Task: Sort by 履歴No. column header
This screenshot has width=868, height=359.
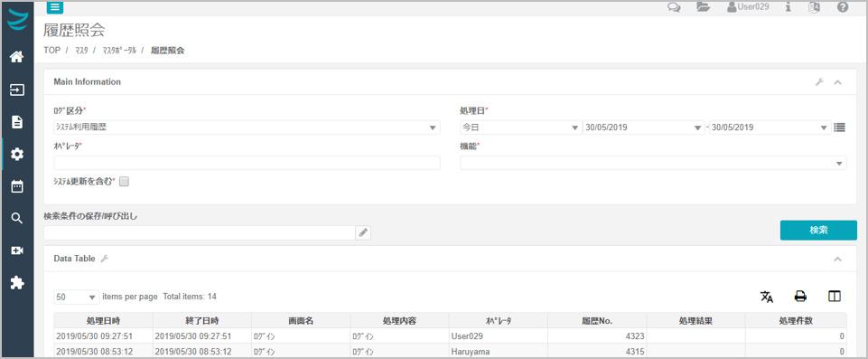Action: point(597,321)
